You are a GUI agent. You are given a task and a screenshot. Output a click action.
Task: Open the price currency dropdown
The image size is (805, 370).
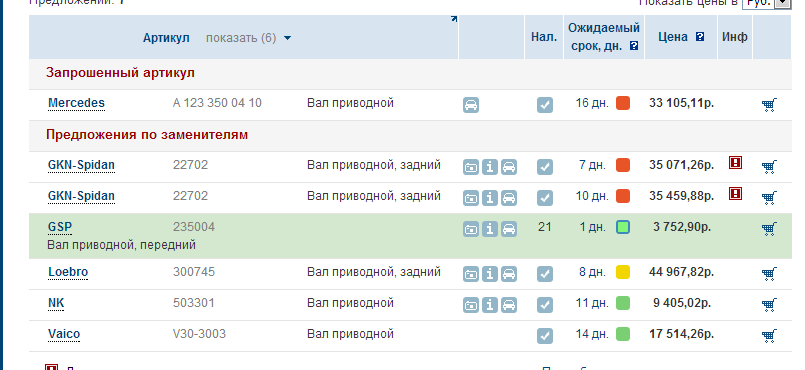[765, 3]
